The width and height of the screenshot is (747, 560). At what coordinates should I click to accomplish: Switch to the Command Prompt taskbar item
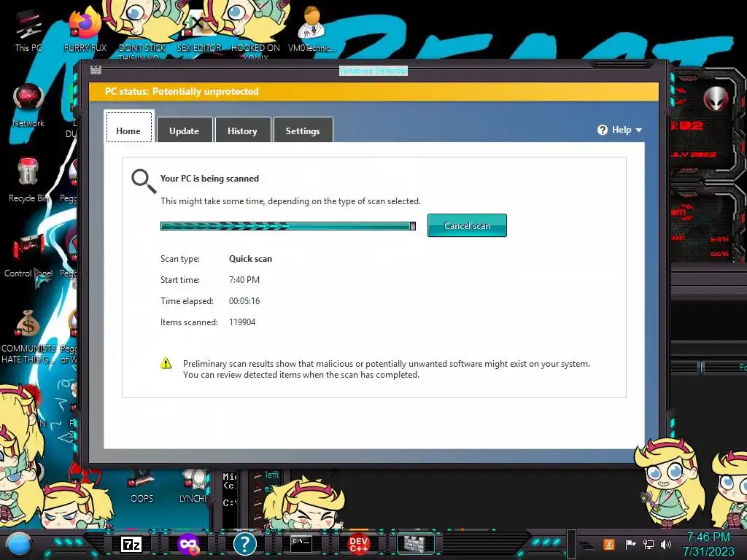301,543
